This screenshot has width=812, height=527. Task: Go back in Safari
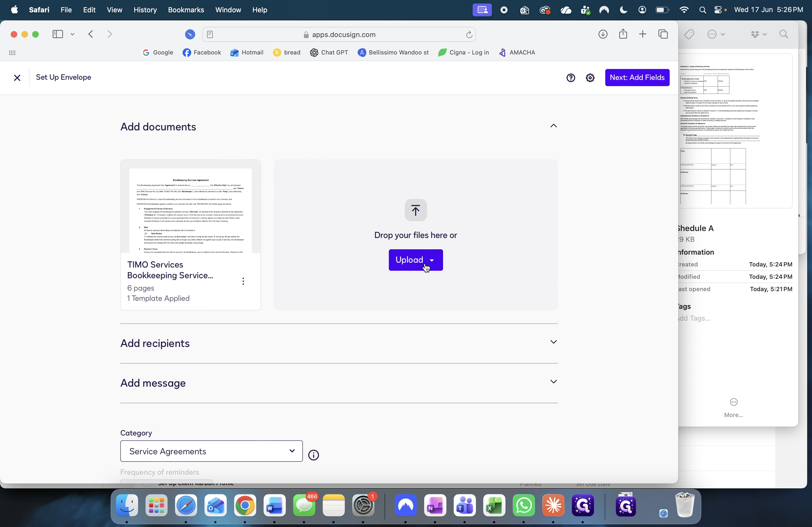click(91, 34)
